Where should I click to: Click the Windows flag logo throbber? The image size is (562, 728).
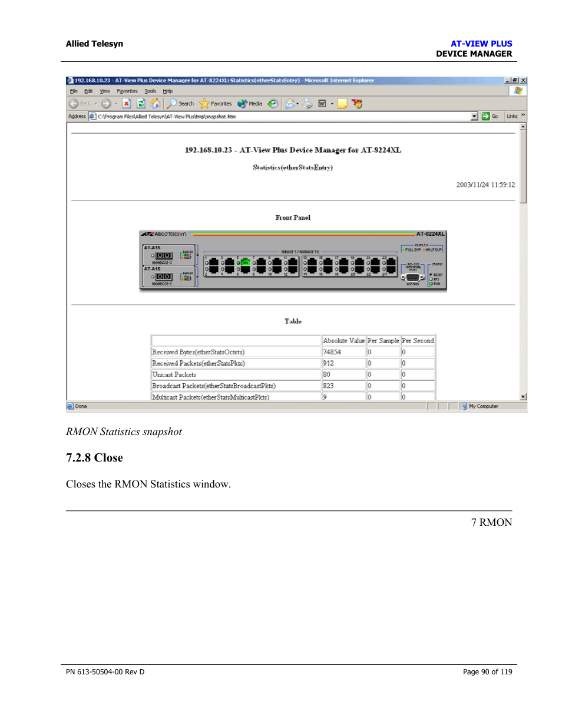pos(518,91)
